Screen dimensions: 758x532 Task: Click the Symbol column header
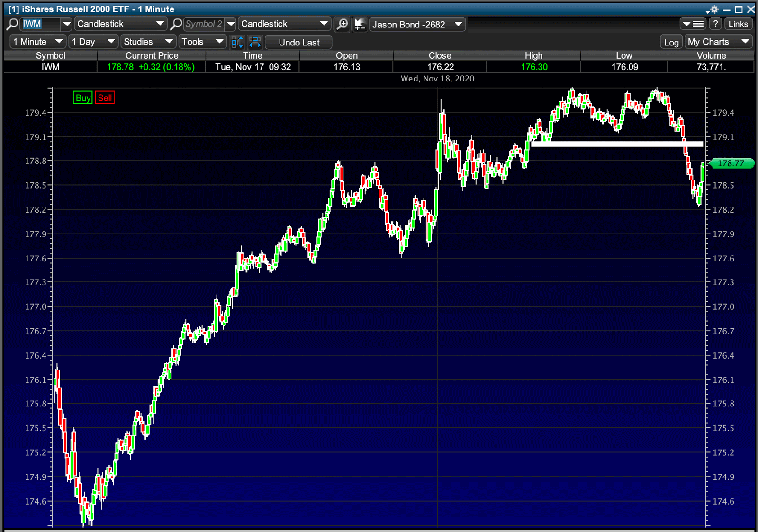(50, 55)
